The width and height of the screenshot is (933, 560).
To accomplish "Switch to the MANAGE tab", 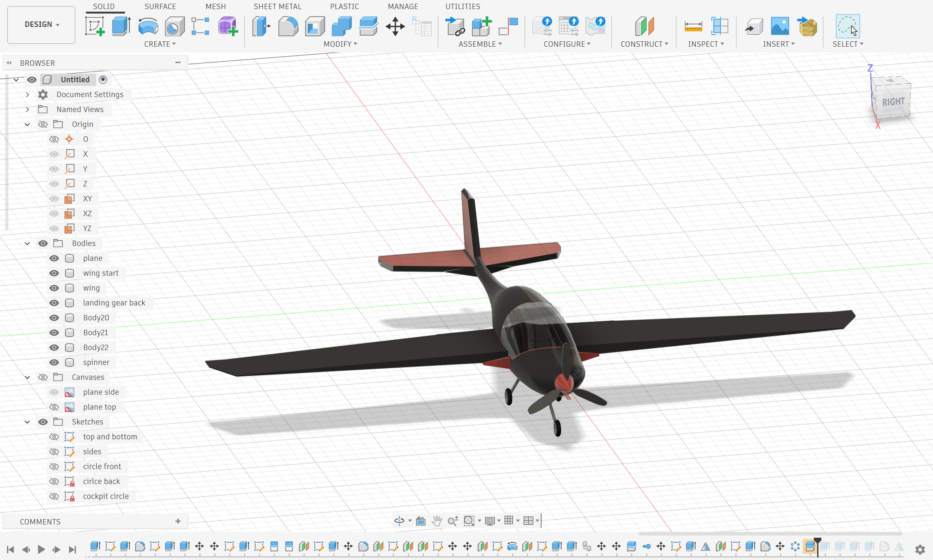I will tap(403, 7).
